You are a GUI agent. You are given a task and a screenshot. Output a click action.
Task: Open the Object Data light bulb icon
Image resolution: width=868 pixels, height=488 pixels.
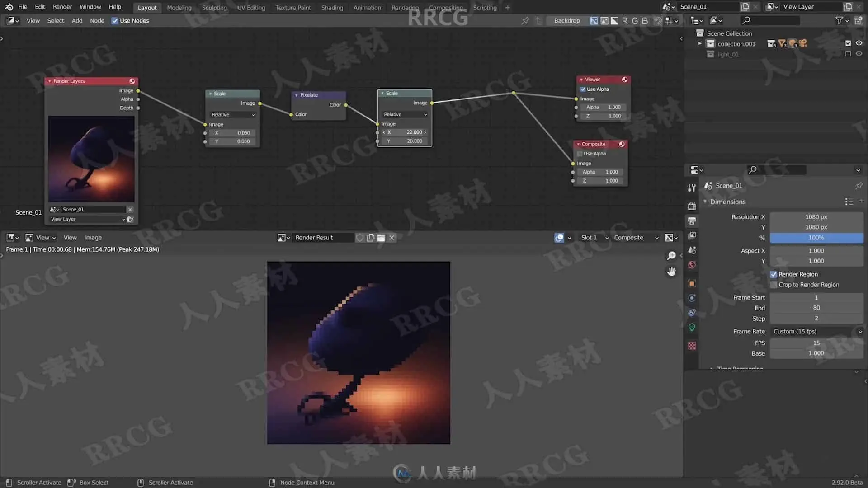(692, 328)
